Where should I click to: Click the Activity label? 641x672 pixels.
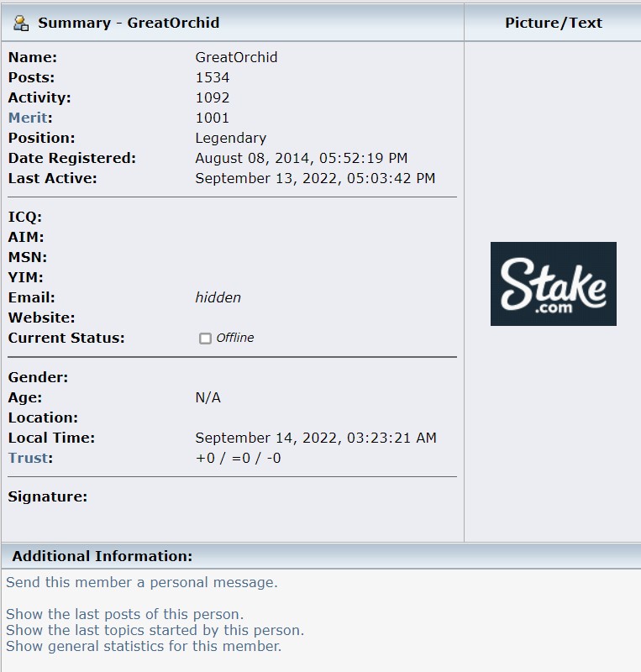(x=39, y=97)
